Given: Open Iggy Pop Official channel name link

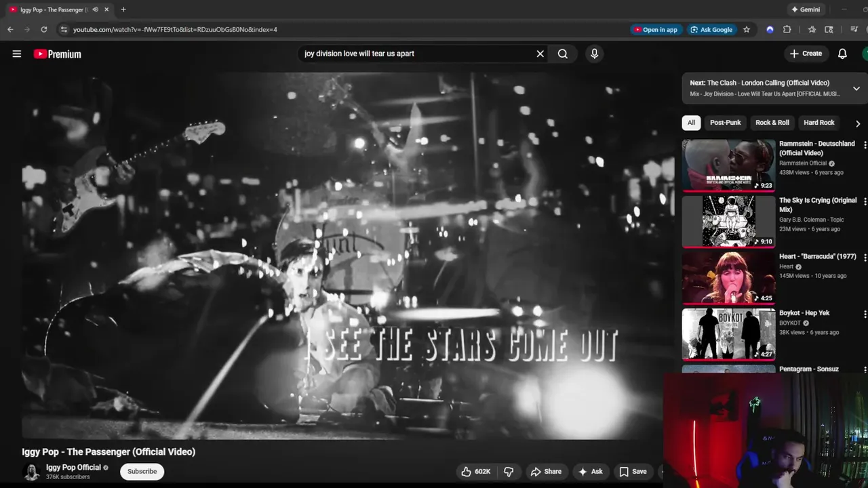Looking at the screenshot, I should [73, 468].
